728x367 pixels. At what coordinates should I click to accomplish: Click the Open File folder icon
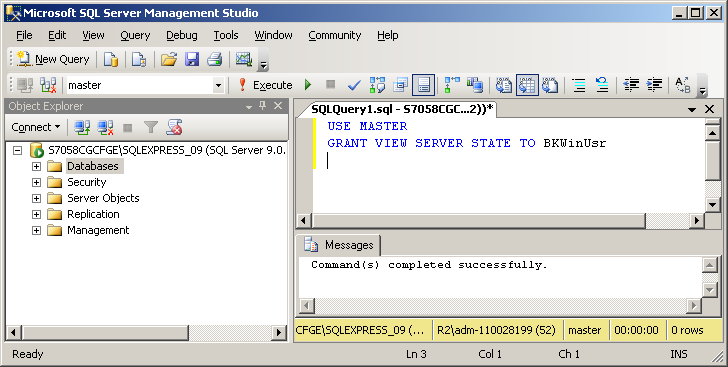point(169,59)
